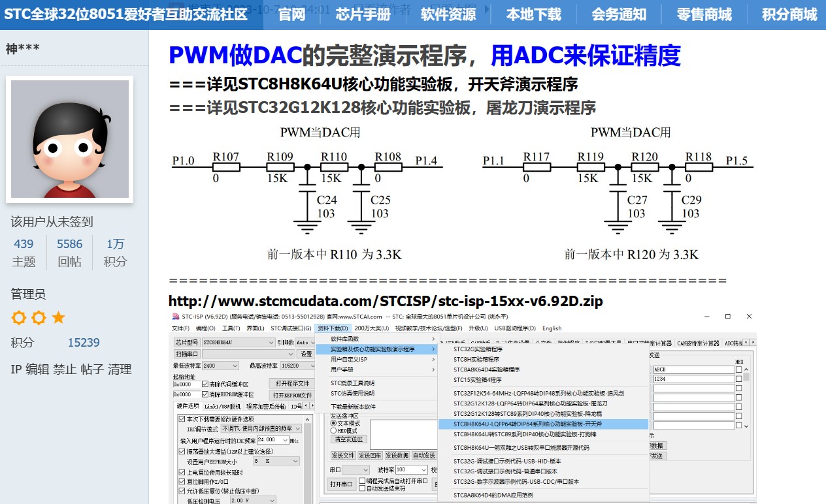Click the ABCD multi-string input field
The image size is (826, 504).
click(694, 370)
